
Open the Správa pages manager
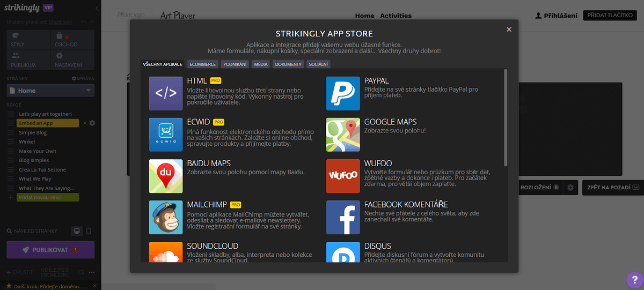click(83, 78)
